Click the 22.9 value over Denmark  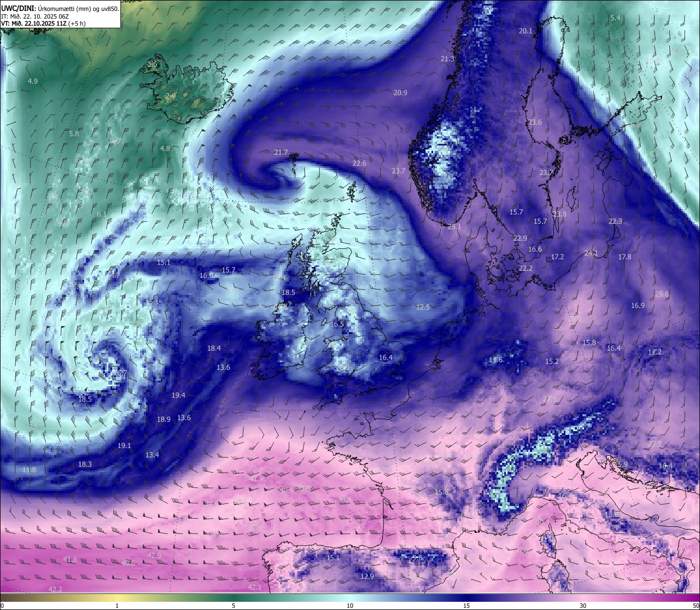tap(520, 238)
